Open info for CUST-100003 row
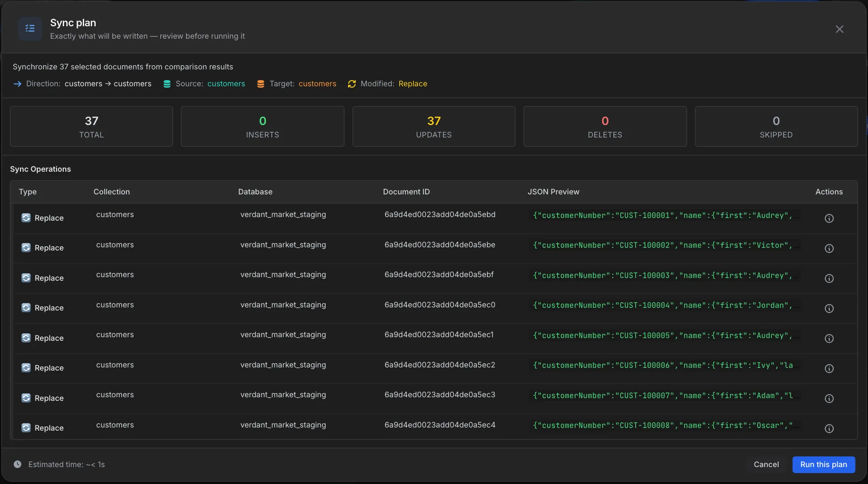 point(829,278)
